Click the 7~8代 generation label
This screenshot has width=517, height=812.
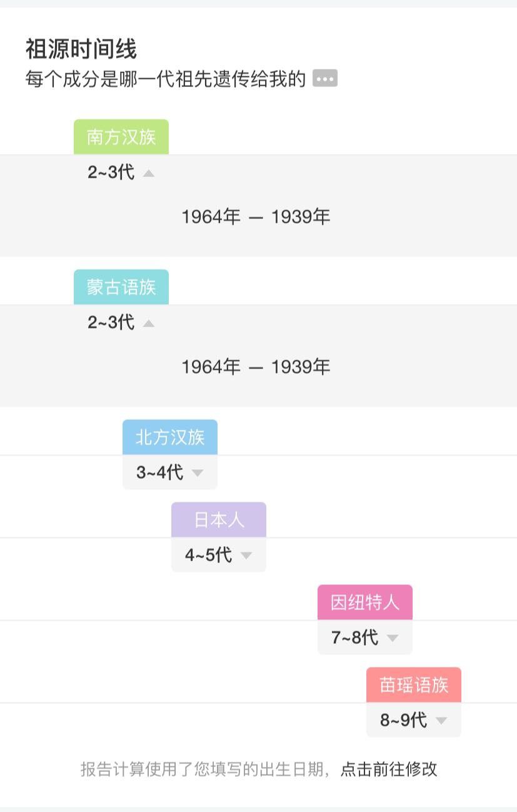point(355,637)
